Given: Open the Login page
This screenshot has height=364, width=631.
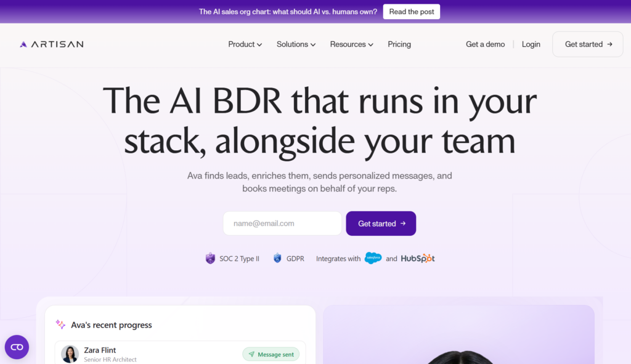Looking at the screenshot, I should click(531, 44).
